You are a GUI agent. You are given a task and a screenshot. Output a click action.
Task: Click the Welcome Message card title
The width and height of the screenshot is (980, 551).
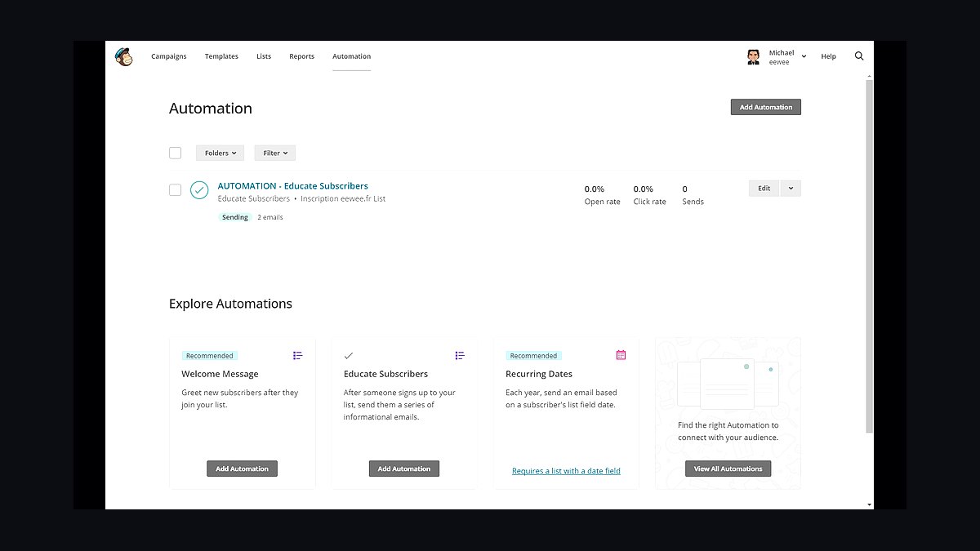(220, 374)
